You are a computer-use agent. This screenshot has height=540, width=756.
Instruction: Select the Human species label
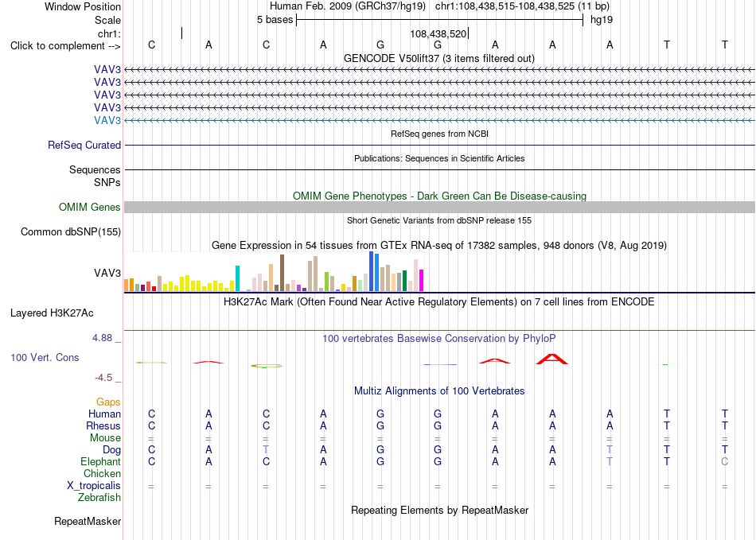(104, 414)
